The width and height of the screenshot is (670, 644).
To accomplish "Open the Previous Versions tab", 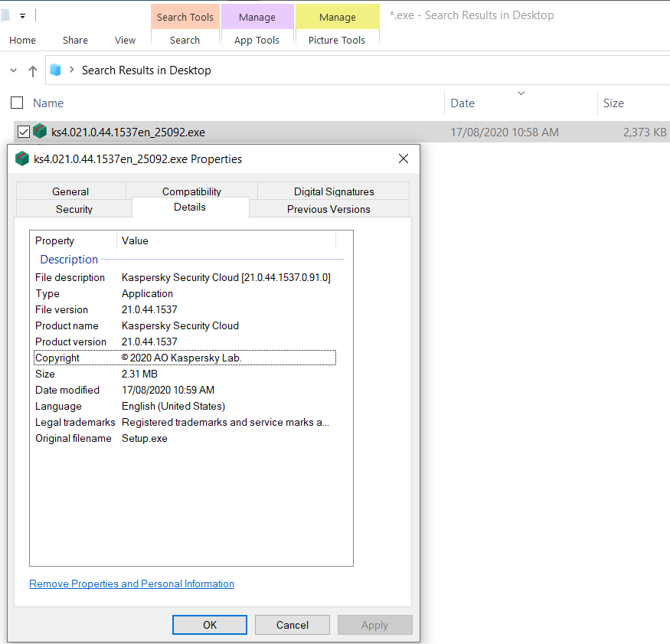I will (328, 209).
